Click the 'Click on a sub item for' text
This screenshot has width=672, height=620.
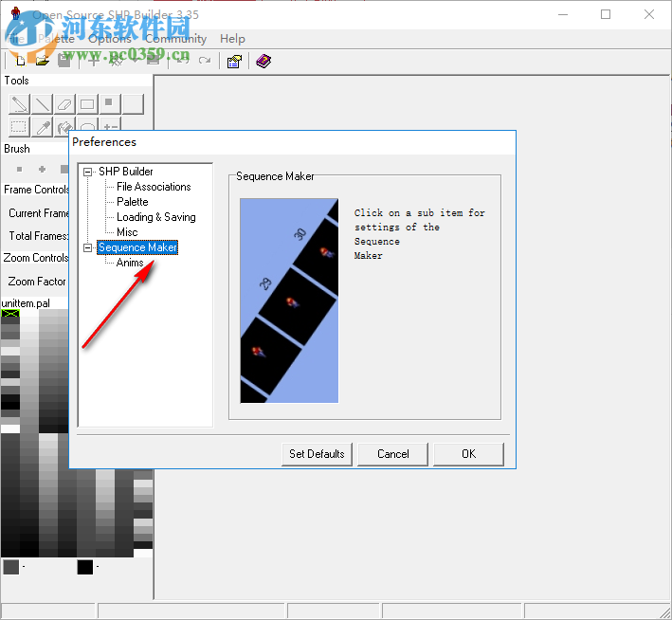(x=419, y=213)
